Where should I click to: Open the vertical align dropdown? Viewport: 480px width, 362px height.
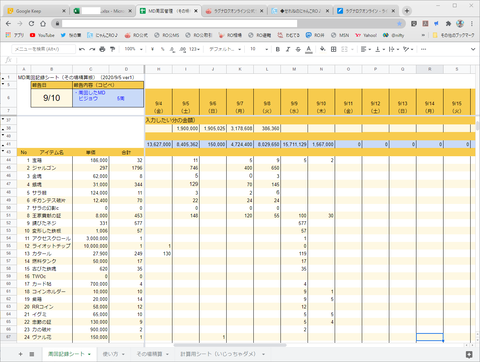click(x=380, y=49)
